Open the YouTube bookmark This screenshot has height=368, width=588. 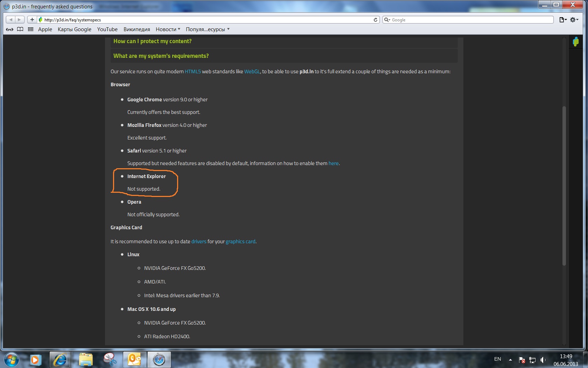(x=107, y=29)
